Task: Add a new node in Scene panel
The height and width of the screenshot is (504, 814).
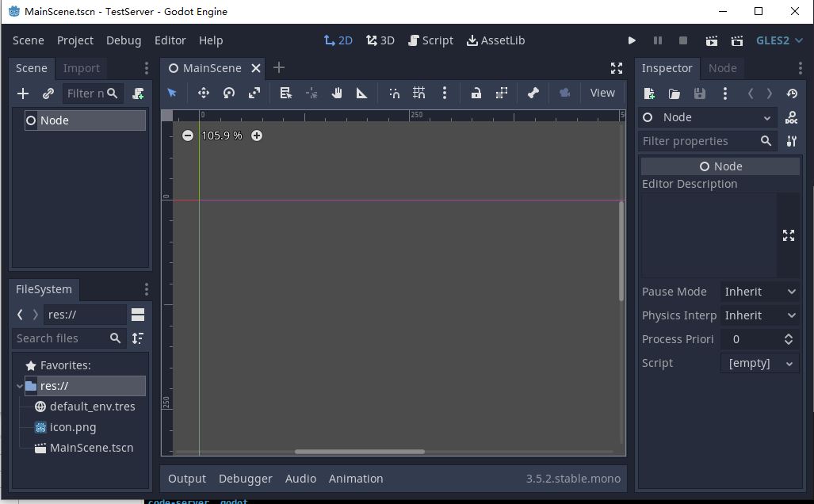Action: pos(23,94)
